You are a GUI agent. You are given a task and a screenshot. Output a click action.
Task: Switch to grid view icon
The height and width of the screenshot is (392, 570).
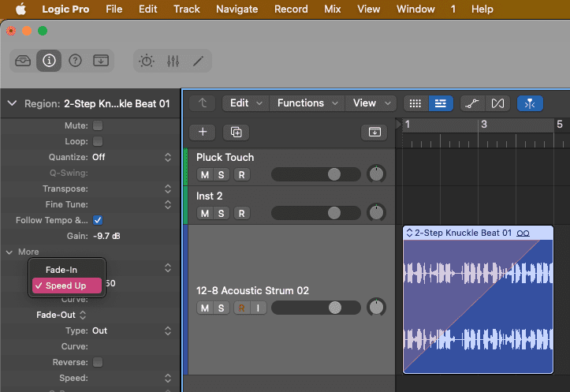pos(415,103)
